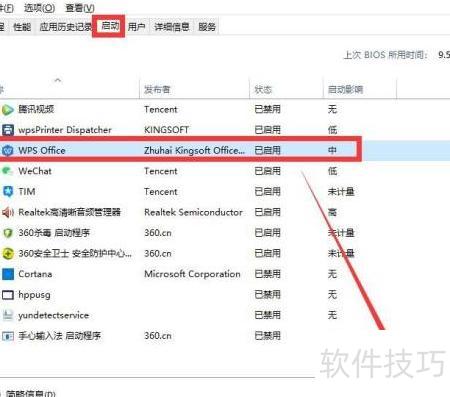Click the 腾讯视频 app icon
The height and width of the screenshot is (397, 450).
tap(7, 109)
